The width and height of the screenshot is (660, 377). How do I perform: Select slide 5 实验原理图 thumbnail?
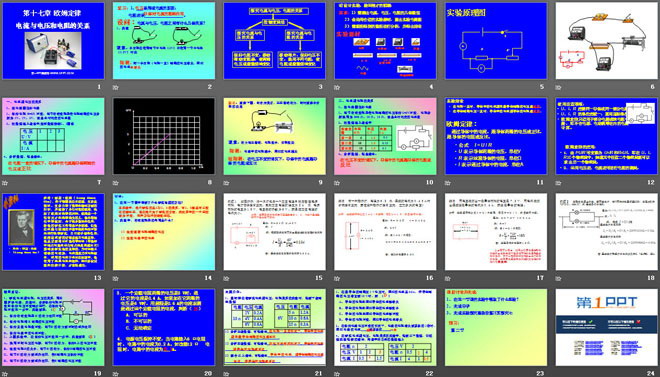(496, 41)
